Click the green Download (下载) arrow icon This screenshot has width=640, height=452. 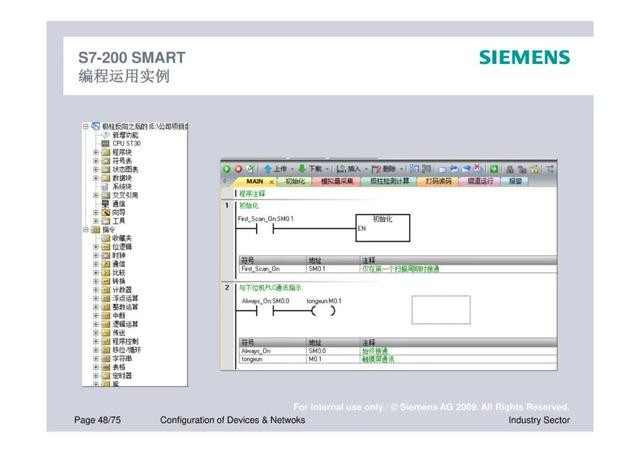pos(302,169)
